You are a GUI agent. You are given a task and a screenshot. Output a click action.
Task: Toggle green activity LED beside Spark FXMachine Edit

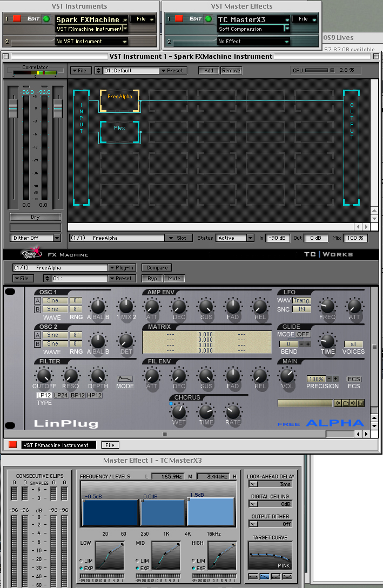tap(46, 19)
